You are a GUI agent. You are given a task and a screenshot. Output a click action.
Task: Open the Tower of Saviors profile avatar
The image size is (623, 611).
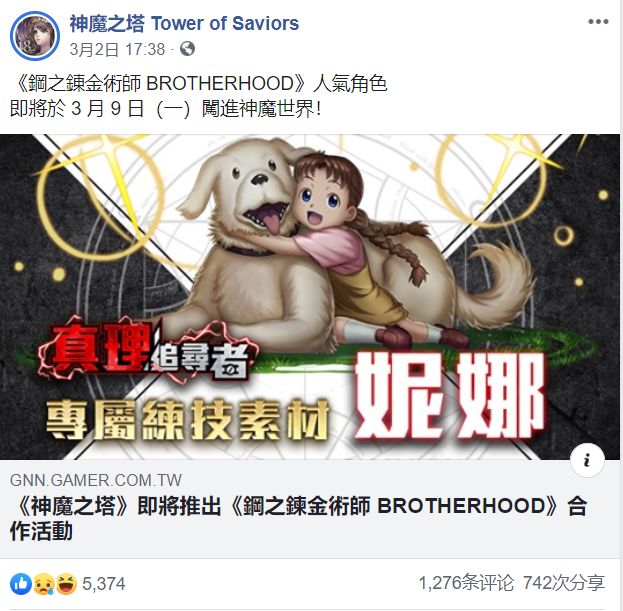[35, 36]
